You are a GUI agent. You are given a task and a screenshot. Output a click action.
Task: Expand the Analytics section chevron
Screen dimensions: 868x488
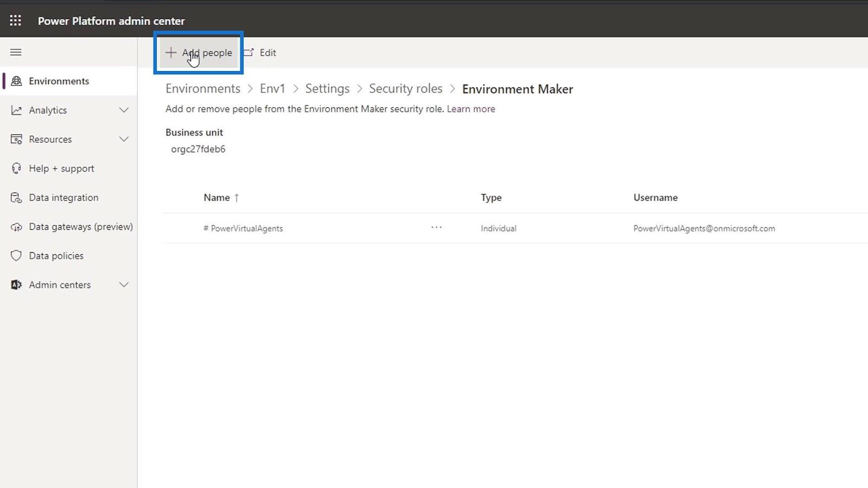(x=124, y=110)
